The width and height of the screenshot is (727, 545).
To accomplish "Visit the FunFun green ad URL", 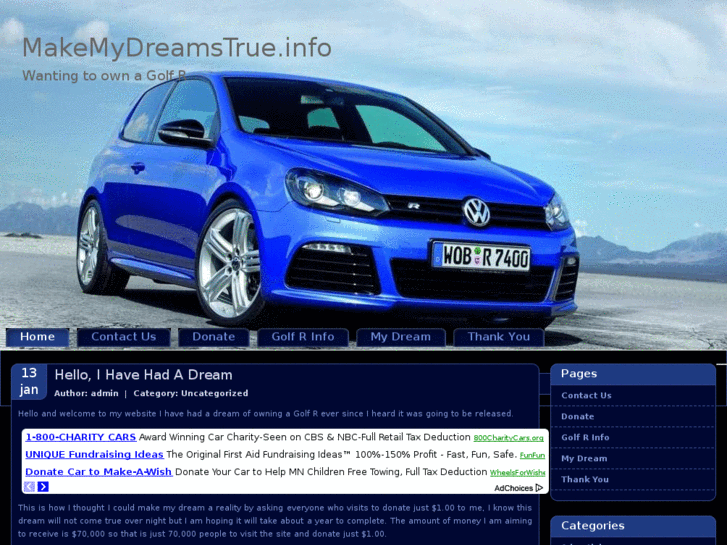I will click(532, 455).
